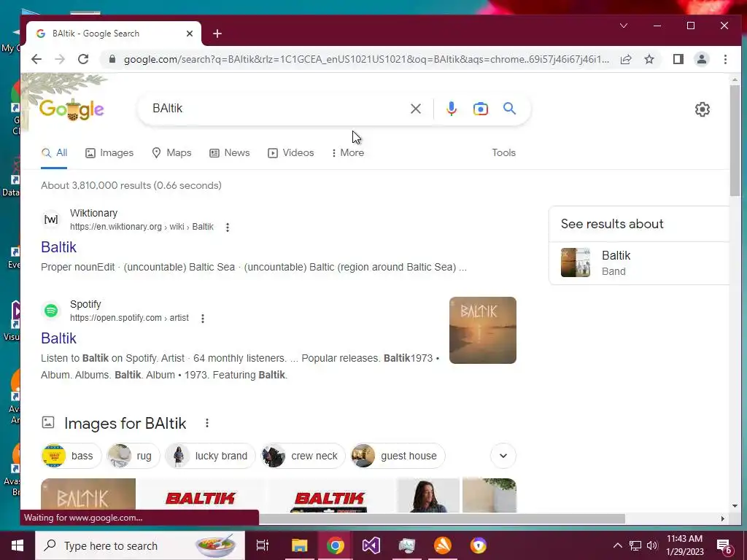Click the en.wiktionary.org URL breadcrumb
The width and height of the screenshot is (747, 560).
(x=142, y=227)
